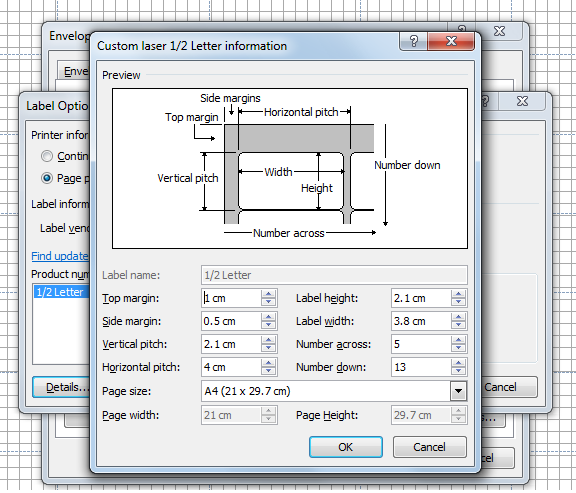This screenshot has height=493, width=576.
Task: Click the Label height input field
Action: click(x=421, y=298)
